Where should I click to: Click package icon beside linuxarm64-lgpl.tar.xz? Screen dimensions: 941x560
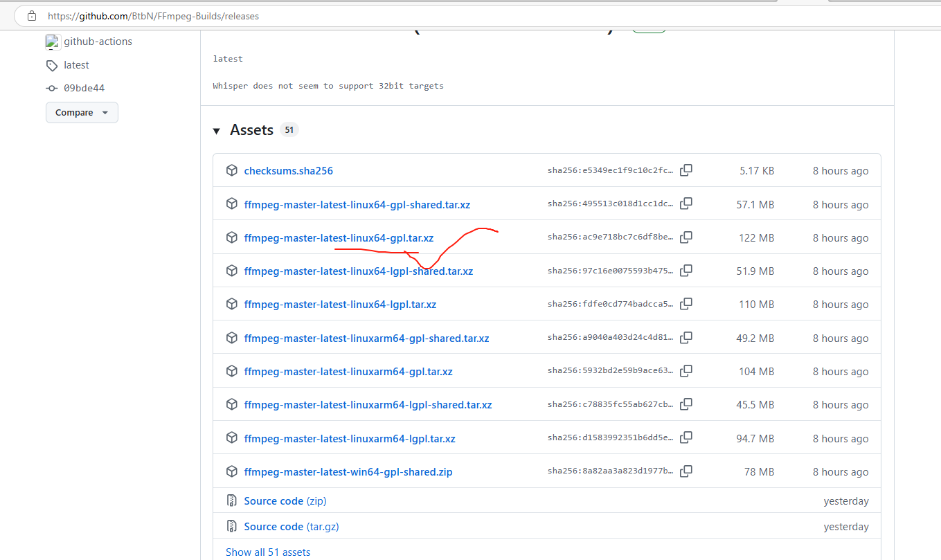(232, 438)
